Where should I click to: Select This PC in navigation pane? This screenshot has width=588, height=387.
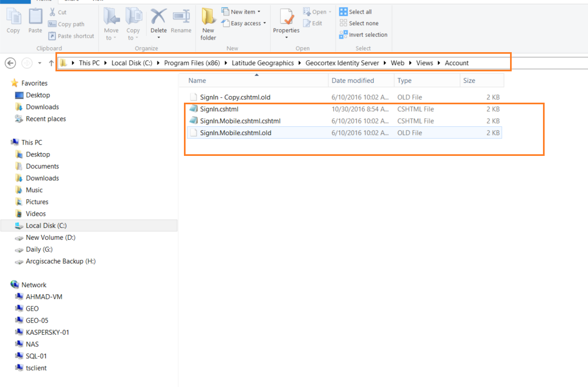click(31, 143)
